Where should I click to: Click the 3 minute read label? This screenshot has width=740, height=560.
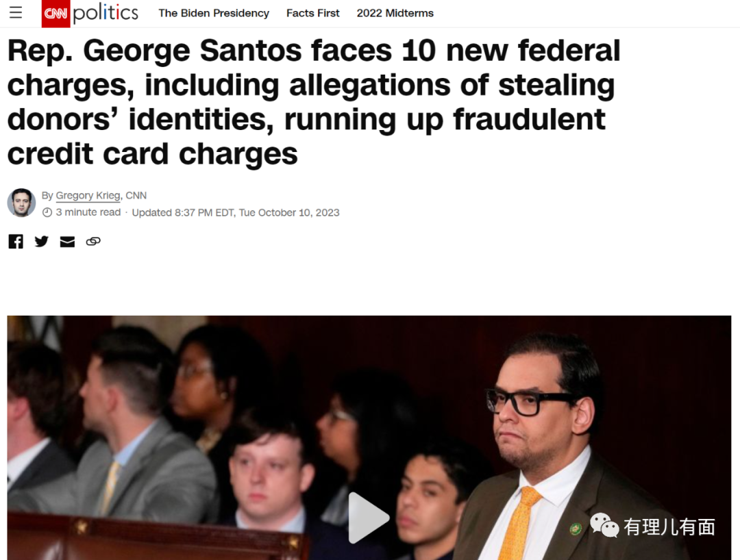pyautogui.click(x=88, y=213)
